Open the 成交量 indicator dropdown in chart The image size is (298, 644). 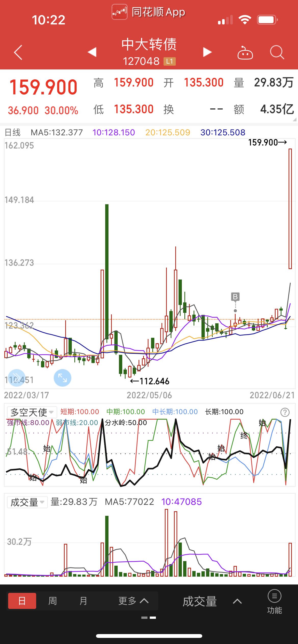click(27, 502)
